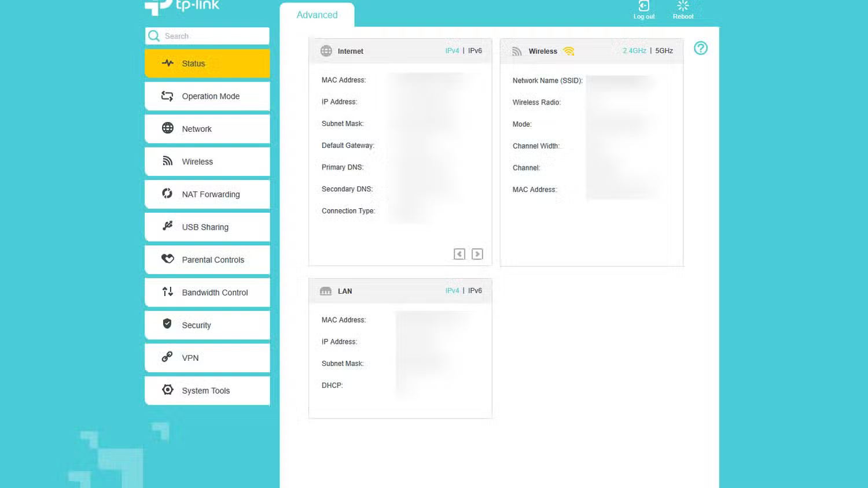This screenshot has width=868, height=488.
Task: Click the Log out icon
Action: [x=643, y=7]
